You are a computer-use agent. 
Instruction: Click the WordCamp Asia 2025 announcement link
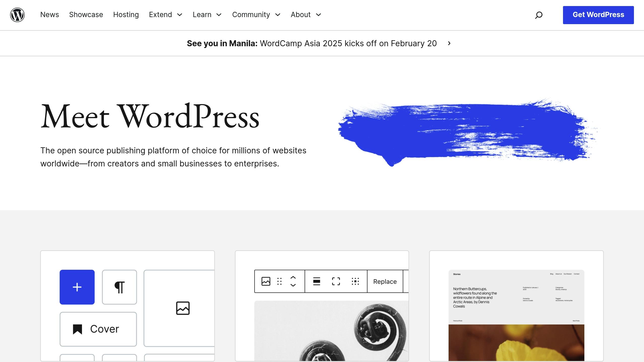(x=318, y=43)
